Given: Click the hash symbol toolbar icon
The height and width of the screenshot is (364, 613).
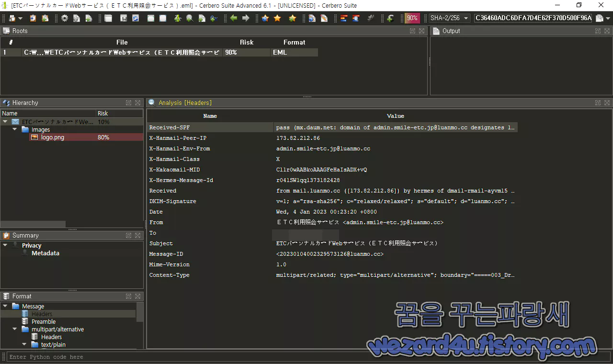Looking at the screenshot, I should pos(371,18).
